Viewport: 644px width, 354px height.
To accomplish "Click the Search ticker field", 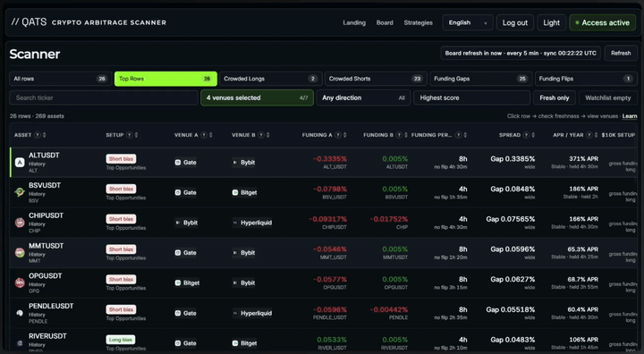I will [104, 97].
